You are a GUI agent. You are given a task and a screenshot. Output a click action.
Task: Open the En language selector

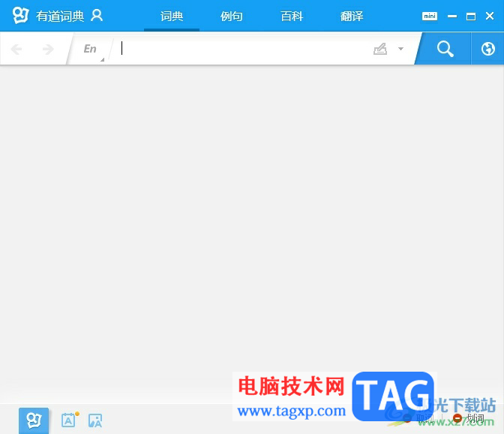(x=90, y=49)
